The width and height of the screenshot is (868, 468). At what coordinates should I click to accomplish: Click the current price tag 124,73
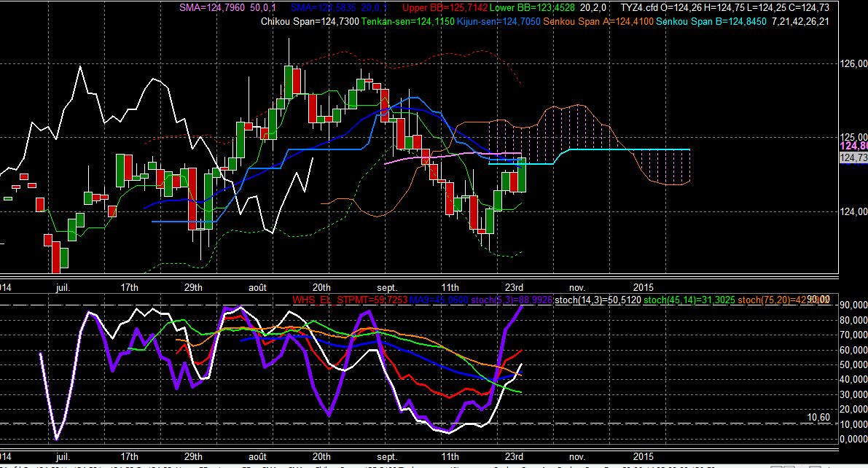tap(853, 158)
